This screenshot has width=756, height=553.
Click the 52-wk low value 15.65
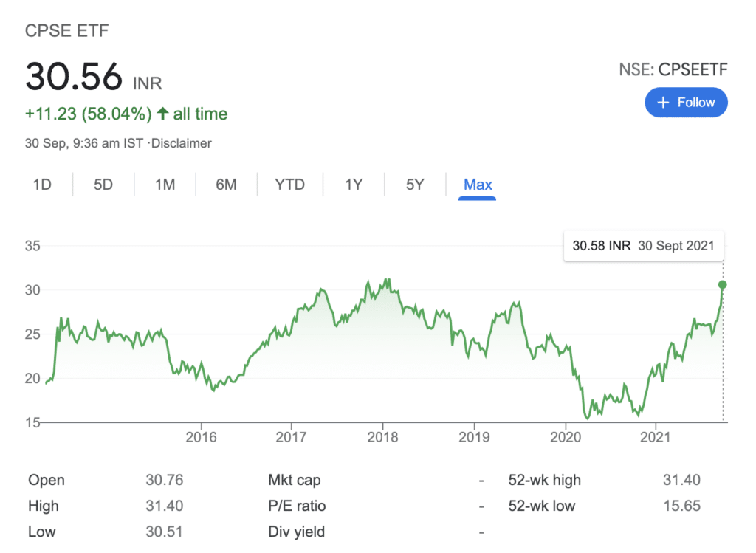[x=681, y=506]
